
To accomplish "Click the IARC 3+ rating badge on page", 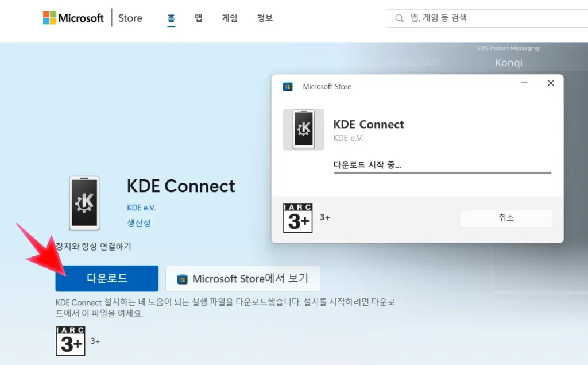I will click(x=71, y=341).
